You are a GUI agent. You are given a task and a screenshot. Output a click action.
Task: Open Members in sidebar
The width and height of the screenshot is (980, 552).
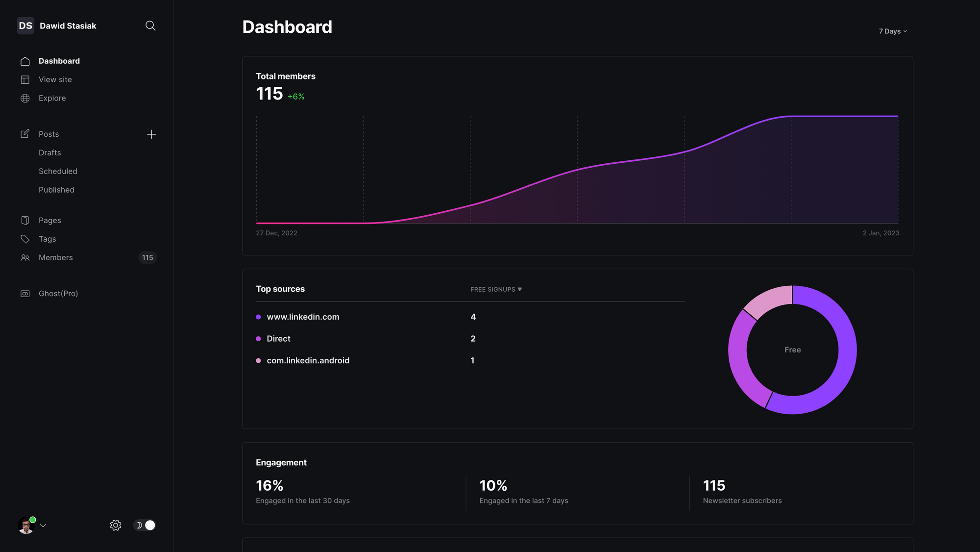click(56, 257)
